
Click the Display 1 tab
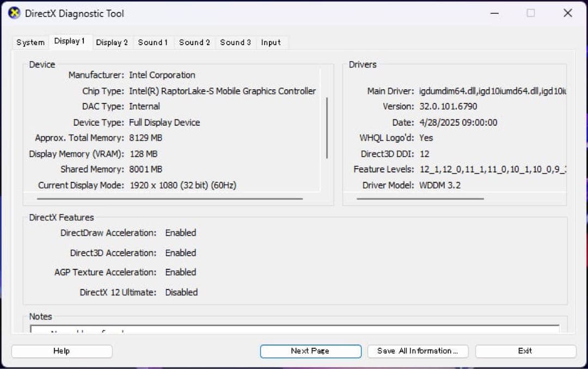[70, 40]
